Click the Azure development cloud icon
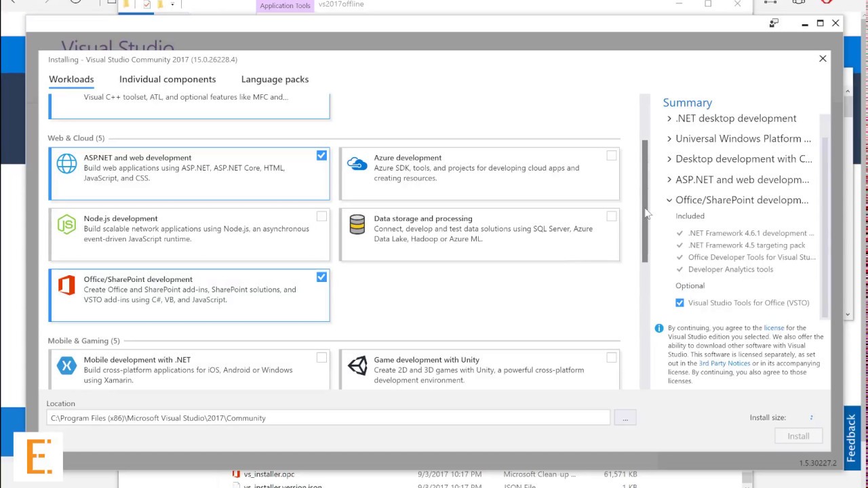 click(x=357, y=163)
